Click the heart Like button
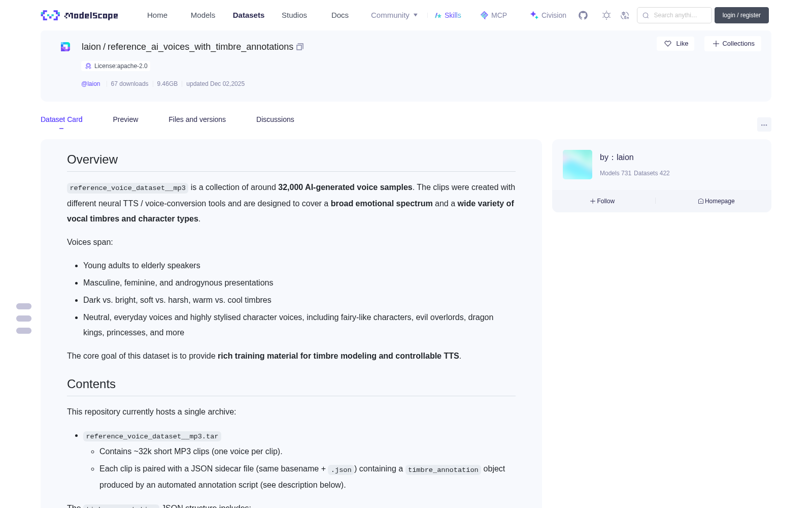The image size is (812, 508). pyautogui.click(x=675, y=44)
